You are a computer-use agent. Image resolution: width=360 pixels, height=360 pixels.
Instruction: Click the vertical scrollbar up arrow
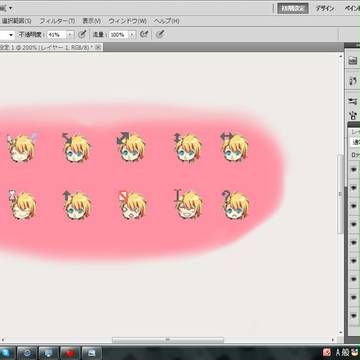[340, 56]
